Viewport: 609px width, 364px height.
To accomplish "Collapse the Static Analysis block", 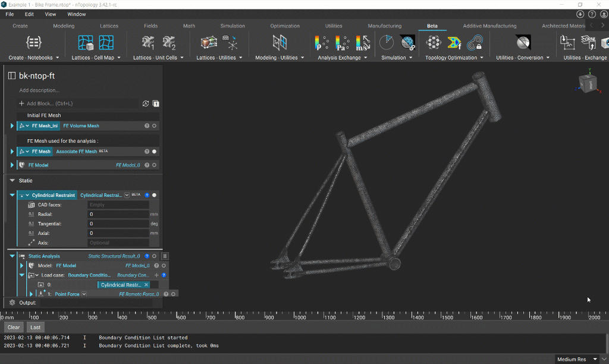I will point(12,256).
